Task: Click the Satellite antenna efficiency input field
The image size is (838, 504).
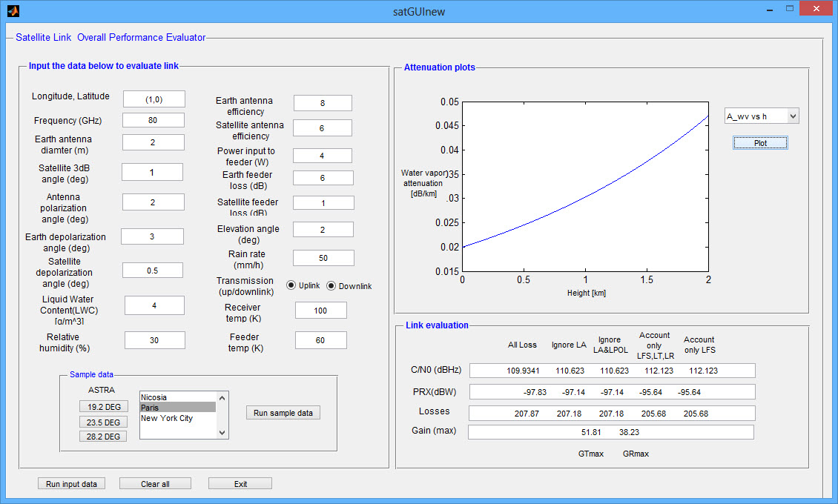Action: click(323, 128)
